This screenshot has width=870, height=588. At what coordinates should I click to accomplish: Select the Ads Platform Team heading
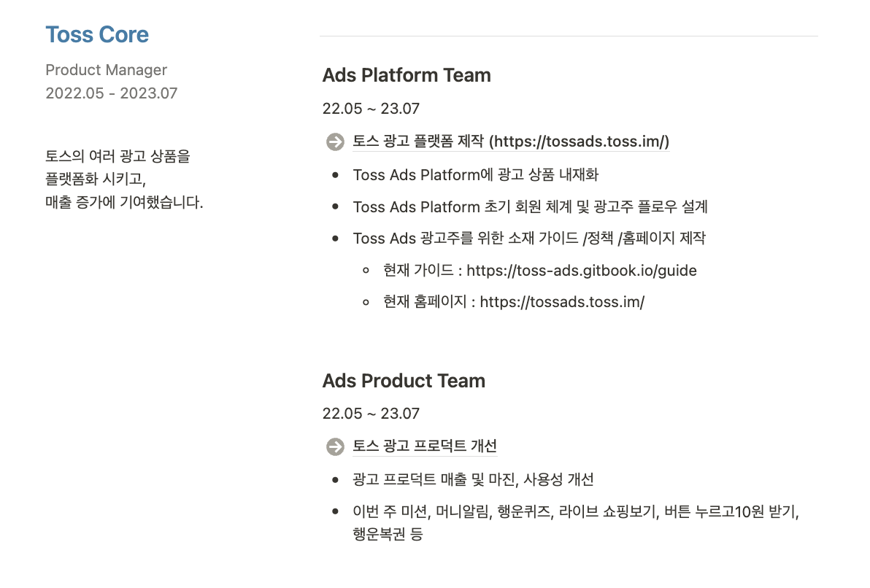407,75
